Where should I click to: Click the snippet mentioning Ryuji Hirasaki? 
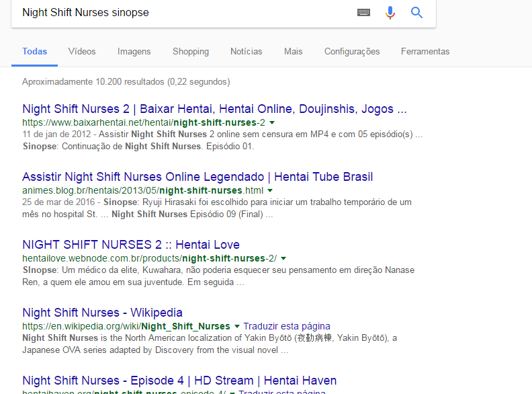point(217,208)
